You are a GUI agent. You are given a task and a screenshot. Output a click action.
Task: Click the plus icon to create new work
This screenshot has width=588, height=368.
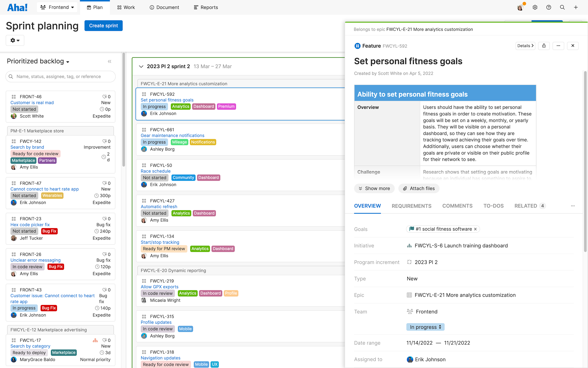[576, 7]
